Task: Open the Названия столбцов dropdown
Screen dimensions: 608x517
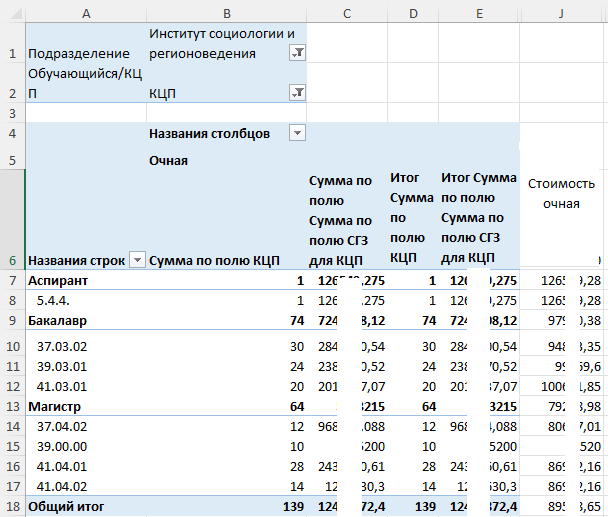Action: (297, 133)
